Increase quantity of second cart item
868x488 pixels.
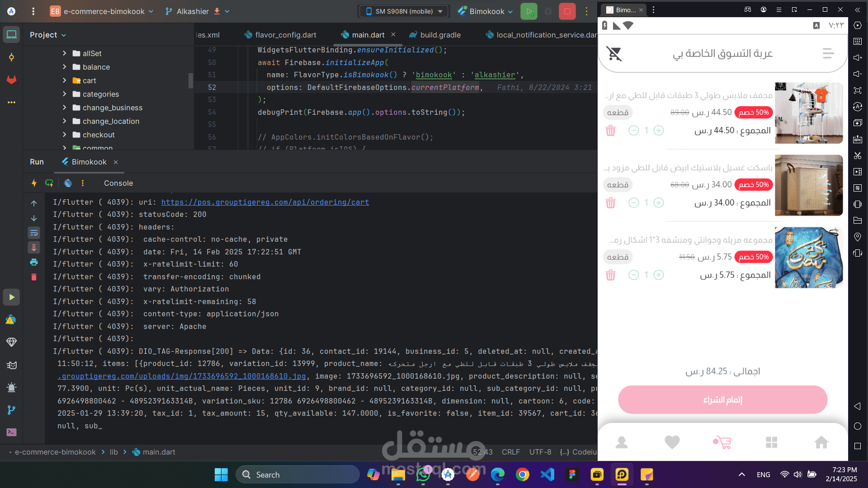point(659,203)
